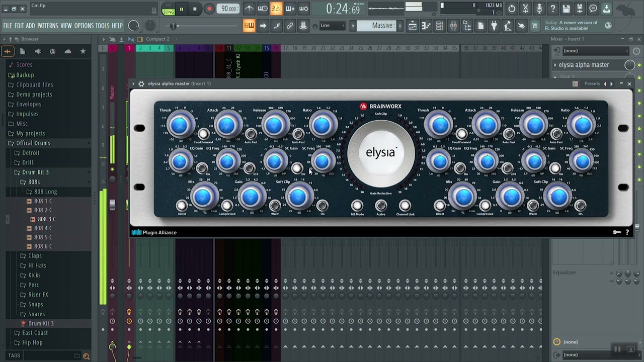The width and height of the screenshot is (644, 362).
Task: Toggle the 3-2-1 countdown before recording
Action: click(x=276, y=9)
